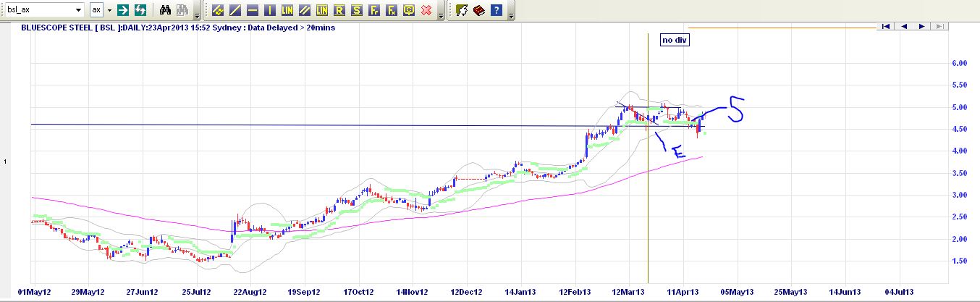This screenshot has width=980, height=302.
Task: Select the horizontal line tool
Action: 252,10
